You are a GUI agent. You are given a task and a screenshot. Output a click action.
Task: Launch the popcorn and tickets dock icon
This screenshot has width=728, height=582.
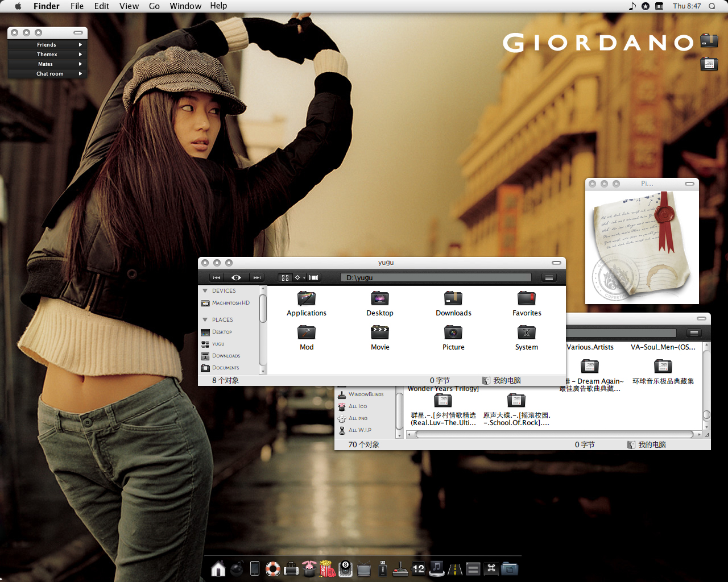[328, 568]
